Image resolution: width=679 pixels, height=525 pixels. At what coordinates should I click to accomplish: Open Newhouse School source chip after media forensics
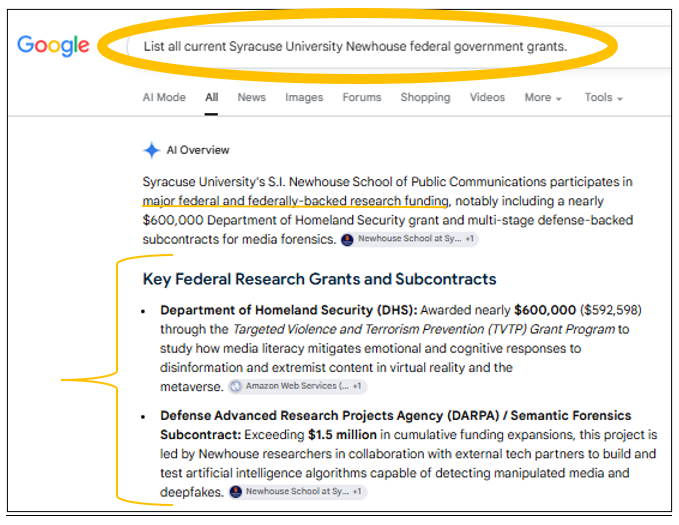click(410, 239)
